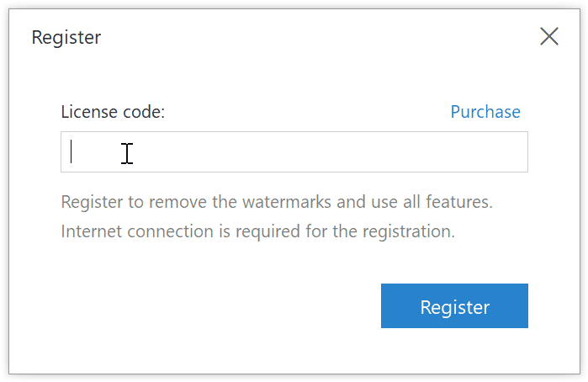Screen dimensions: 588x382
Task: Confirm registration with the Register button
Action: (x=454, y=305)
